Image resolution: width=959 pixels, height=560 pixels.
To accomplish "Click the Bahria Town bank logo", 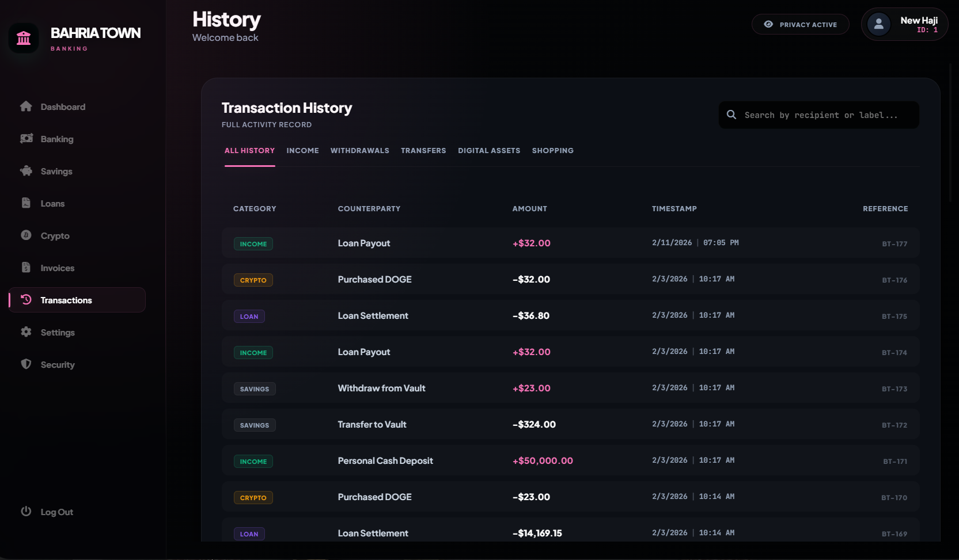I will [24, 38].
